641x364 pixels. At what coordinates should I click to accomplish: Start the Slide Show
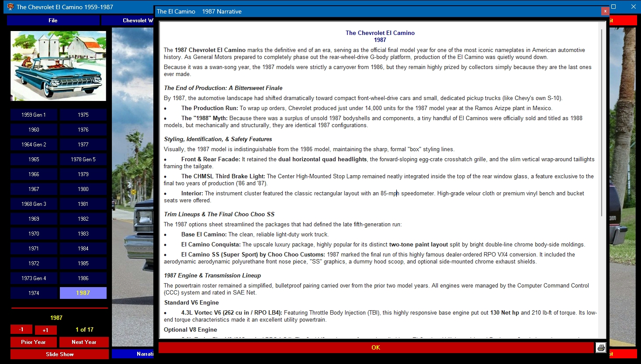pyautogui.click(x=60, y=354)
